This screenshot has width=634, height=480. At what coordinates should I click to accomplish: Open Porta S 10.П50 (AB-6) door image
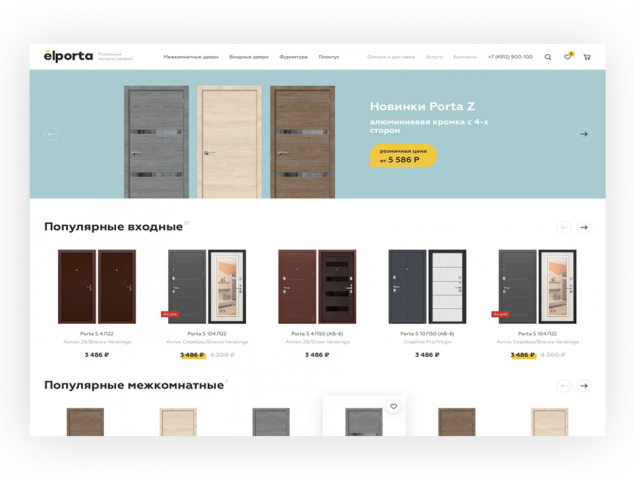(427, 287)
